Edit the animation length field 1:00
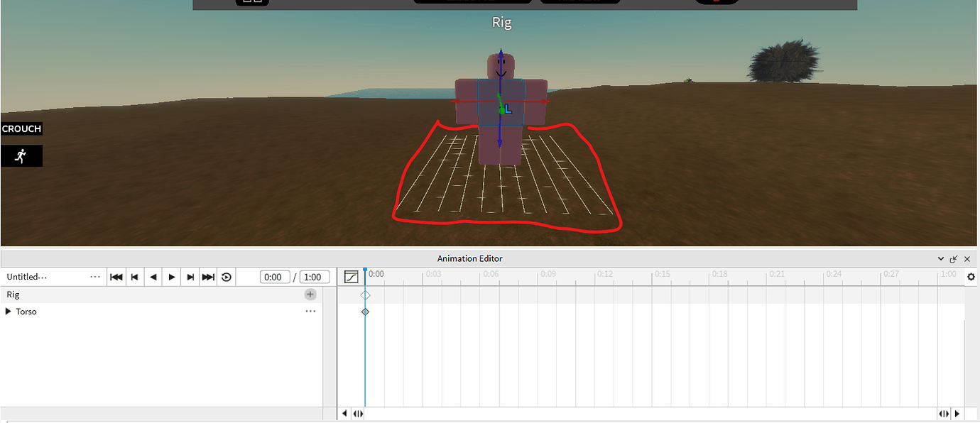Screen dimensions: 980x423 pos(315,278)
